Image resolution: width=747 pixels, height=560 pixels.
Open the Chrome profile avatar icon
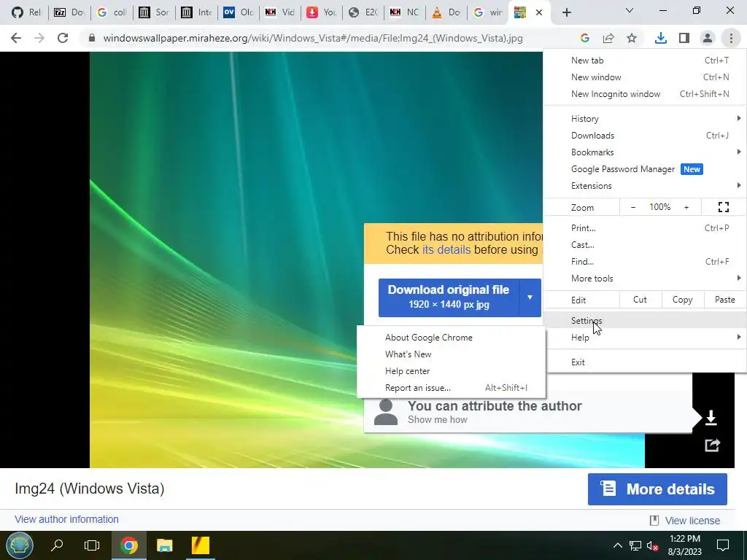708,38
